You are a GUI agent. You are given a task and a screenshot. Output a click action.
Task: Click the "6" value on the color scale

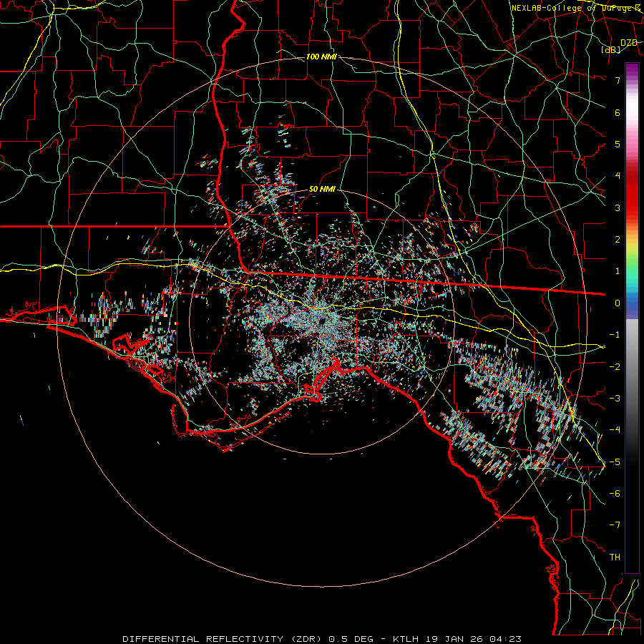pos(618,112)
